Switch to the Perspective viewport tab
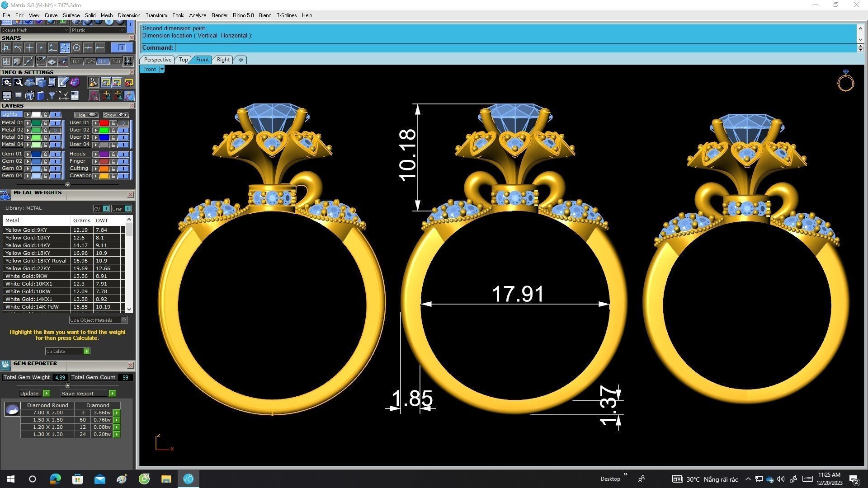 [157, 60]
